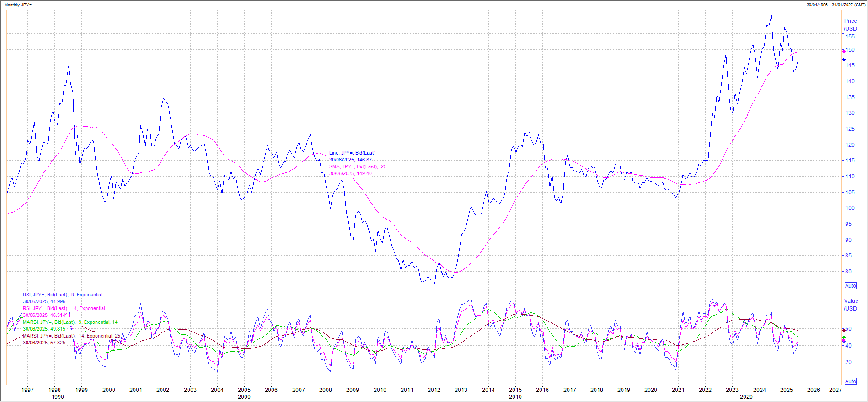The image size is (868, 402).
Task: Click the 'Price /USD' axis title
Action: pyautogui.click(x=851, y=25)
